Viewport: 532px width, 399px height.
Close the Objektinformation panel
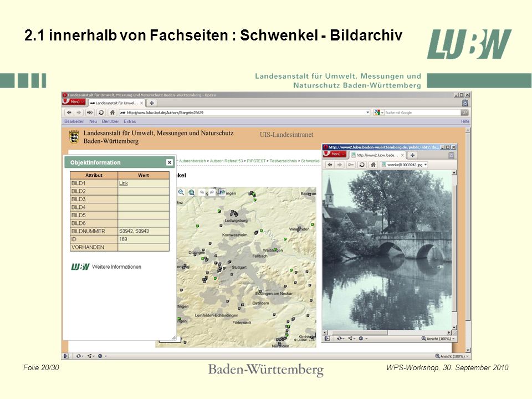pyautogui.click(x=170, y=162)
